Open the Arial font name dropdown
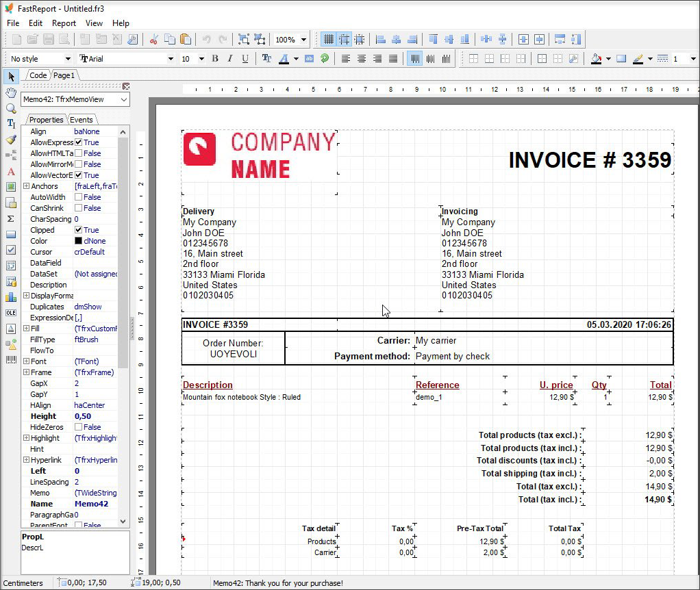The width and height of the screenshot is (700, 590). tap(171, 58)
